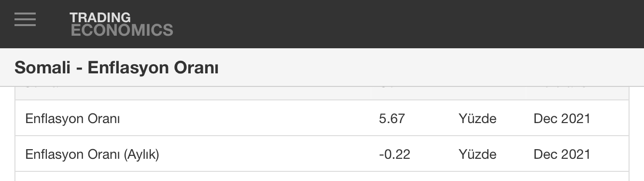Click Dec 2021 in the Aylık row
644x181 pixels.
(x=562, y=154)
